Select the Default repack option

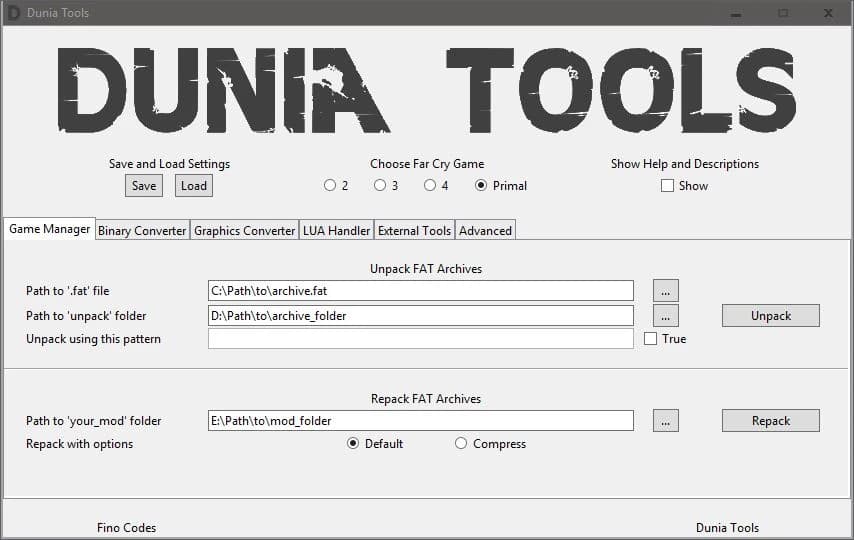tap(353, 443)
